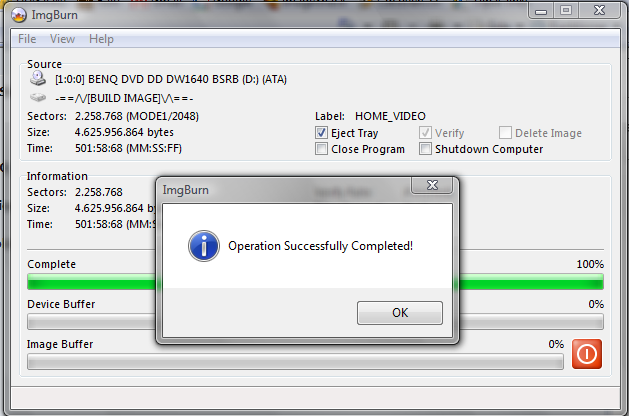
Task: Uncheck the Eject Tray checkbox
Action: (x=321, y=133)
